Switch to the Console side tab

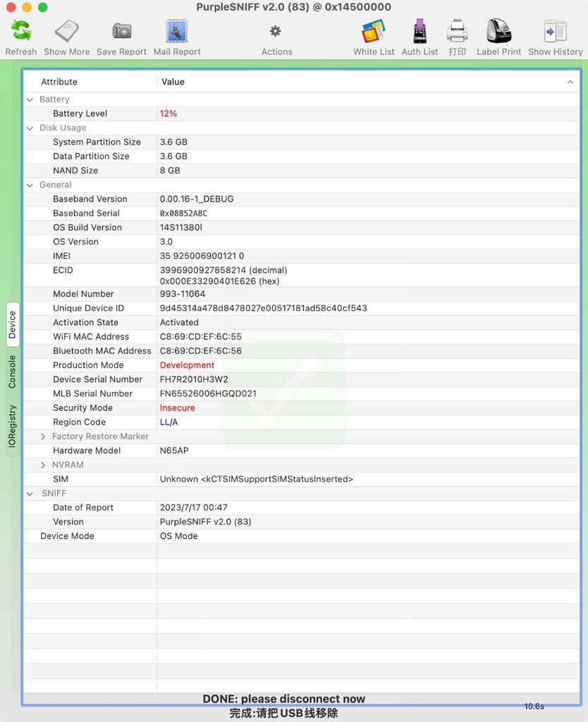pyautogui.click(x=13, y=372)
